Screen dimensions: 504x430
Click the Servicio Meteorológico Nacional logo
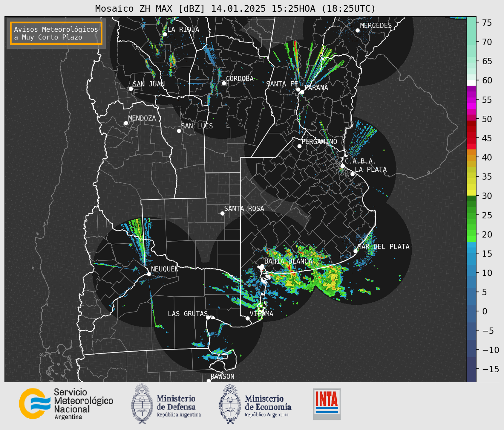66,404
